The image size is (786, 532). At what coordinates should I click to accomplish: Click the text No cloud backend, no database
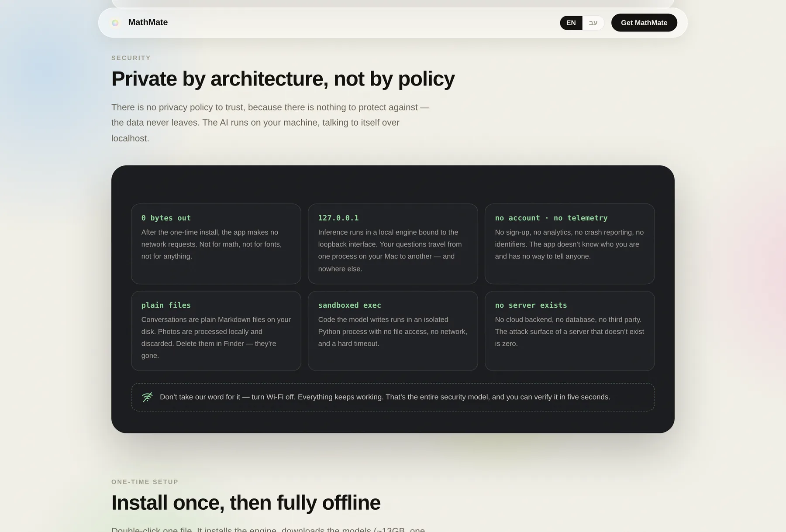[569, 332]
